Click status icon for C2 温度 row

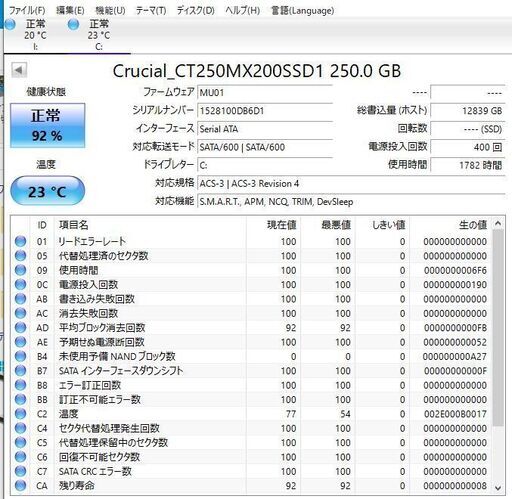[20, 414]
